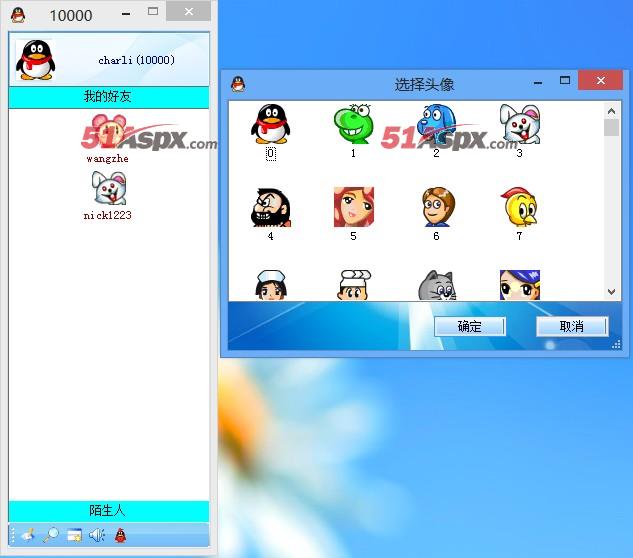
Task: Close the 选择头像 dialog
Action: tap(601, 80)
